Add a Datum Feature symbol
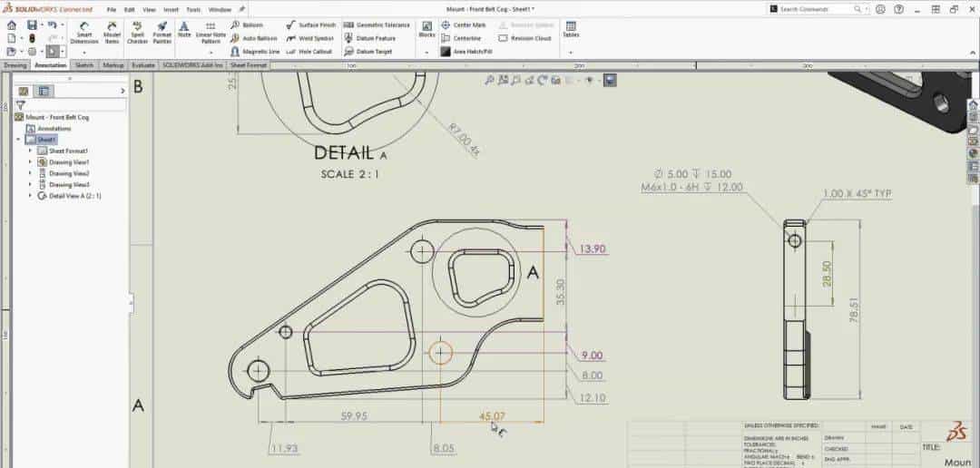 point(369,38)
